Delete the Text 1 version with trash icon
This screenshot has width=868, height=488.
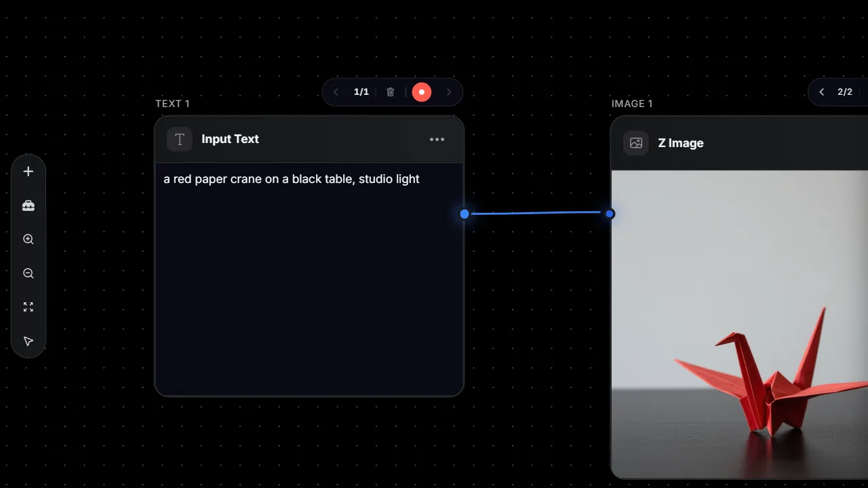coord(391,92)
